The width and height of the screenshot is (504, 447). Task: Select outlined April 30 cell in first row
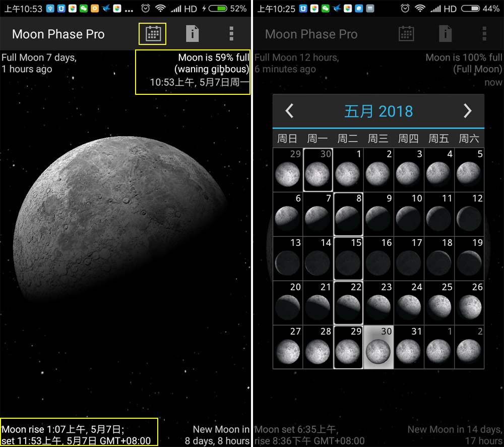pos(318,170)
